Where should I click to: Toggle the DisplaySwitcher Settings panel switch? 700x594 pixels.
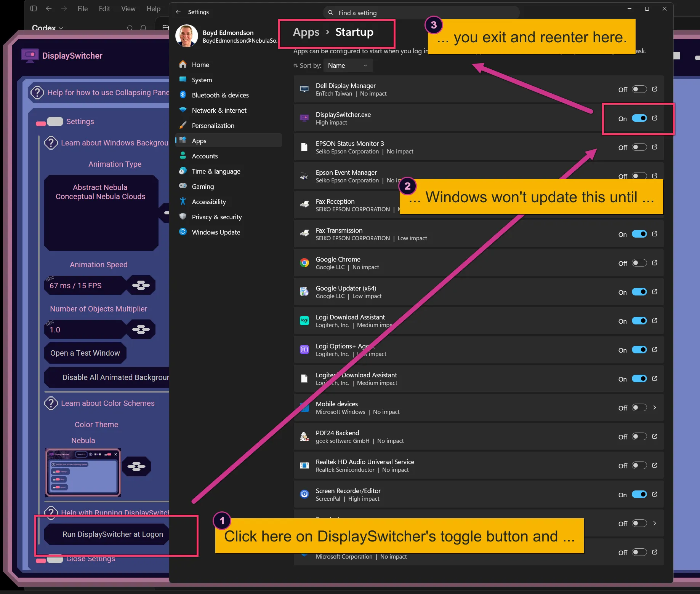pyautogui.click(x=50, y=122)
